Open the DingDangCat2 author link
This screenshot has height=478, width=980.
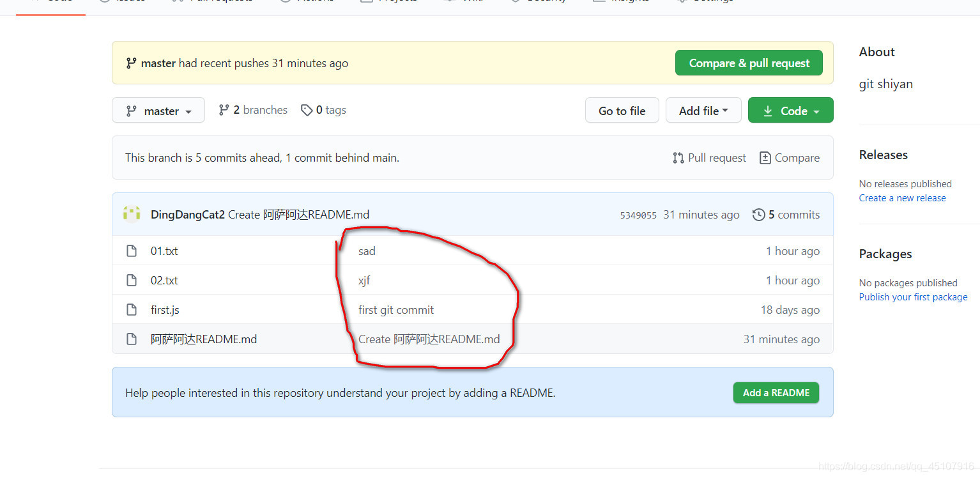point(188,215)
